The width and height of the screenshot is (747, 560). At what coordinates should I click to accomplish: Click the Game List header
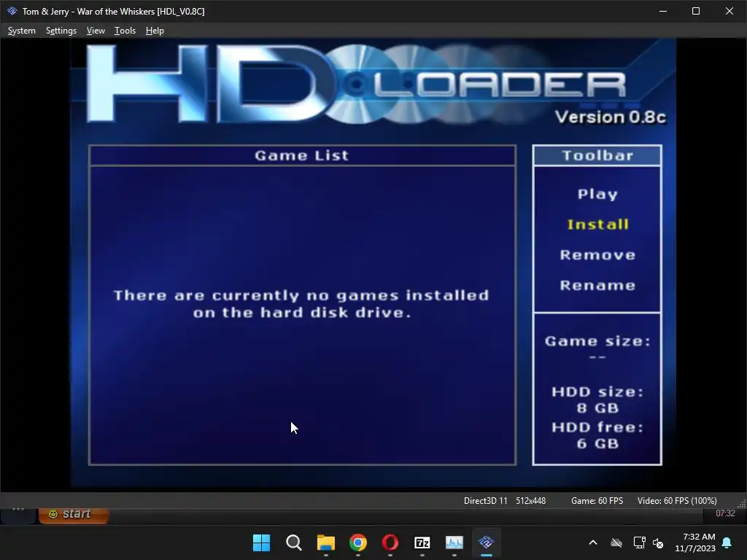[x=302, y=155]
